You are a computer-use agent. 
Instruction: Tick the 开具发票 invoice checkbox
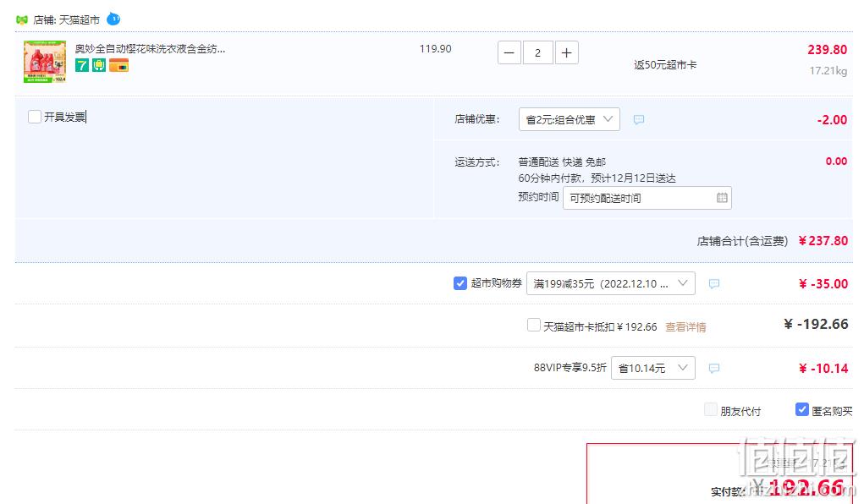pos(34,117)
